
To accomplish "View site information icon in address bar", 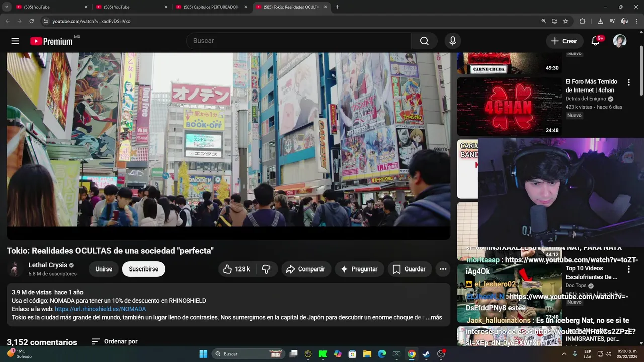I will click(45, 21).
